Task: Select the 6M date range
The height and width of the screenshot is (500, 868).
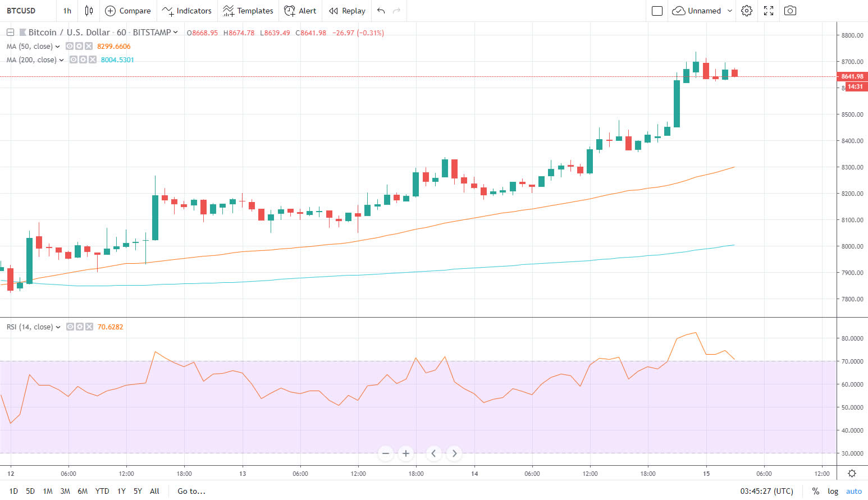Action: [83, 491]
